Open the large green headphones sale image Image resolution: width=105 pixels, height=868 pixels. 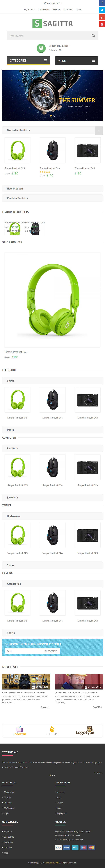[52, 300]
